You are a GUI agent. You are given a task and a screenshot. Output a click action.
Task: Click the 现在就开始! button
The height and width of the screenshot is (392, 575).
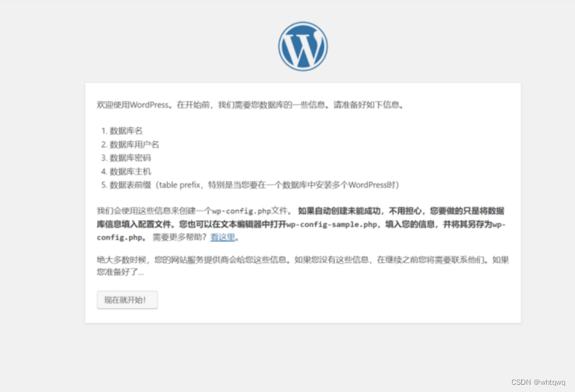pyautogui.click(x=127, y=300)
